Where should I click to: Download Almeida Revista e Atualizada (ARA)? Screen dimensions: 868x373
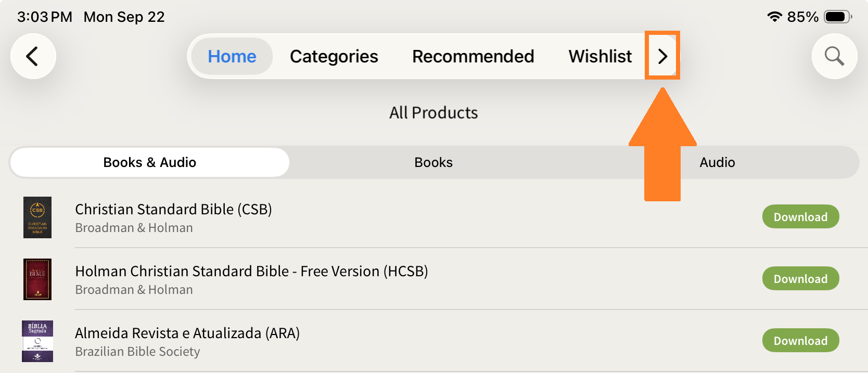pos(800,341)
